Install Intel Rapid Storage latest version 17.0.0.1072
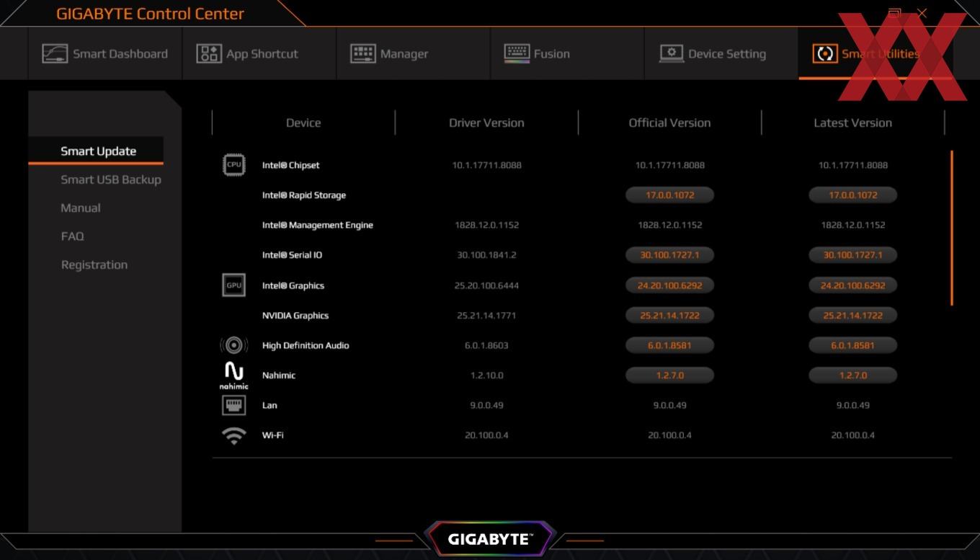 [x=852, y=195]
